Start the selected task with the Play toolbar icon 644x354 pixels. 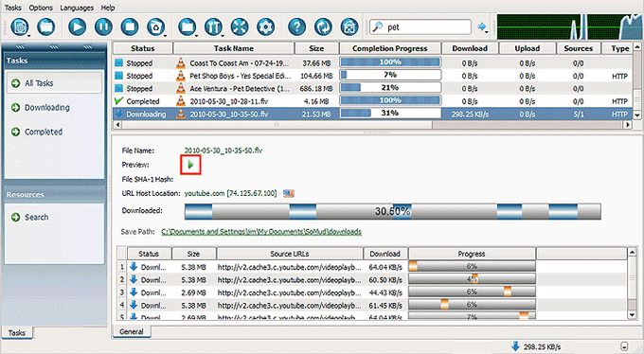78,27
